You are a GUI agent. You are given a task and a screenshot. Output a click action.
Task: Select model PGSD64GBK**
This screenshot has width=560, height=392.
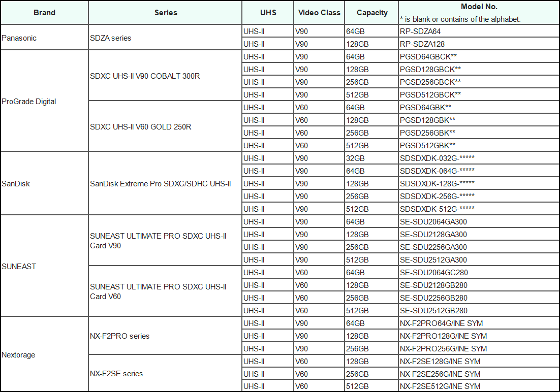(479, 108)
